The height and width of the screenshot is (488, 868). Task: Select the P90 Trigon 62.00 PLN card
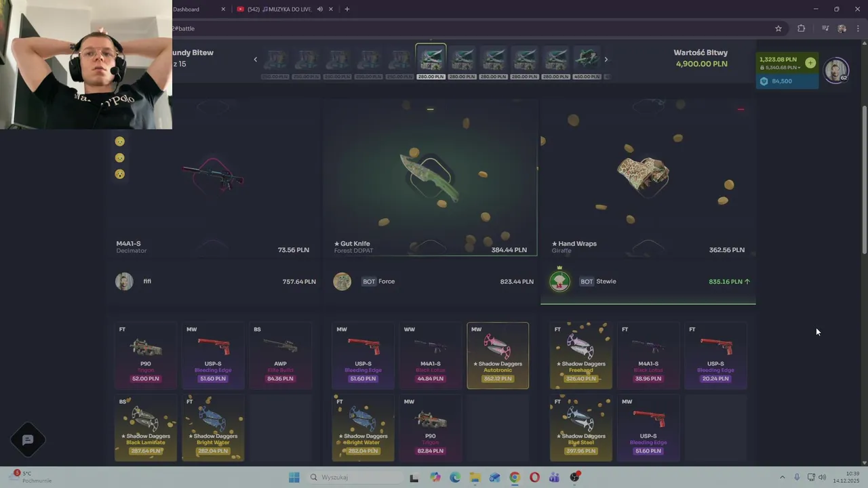(x=146, y=355)
